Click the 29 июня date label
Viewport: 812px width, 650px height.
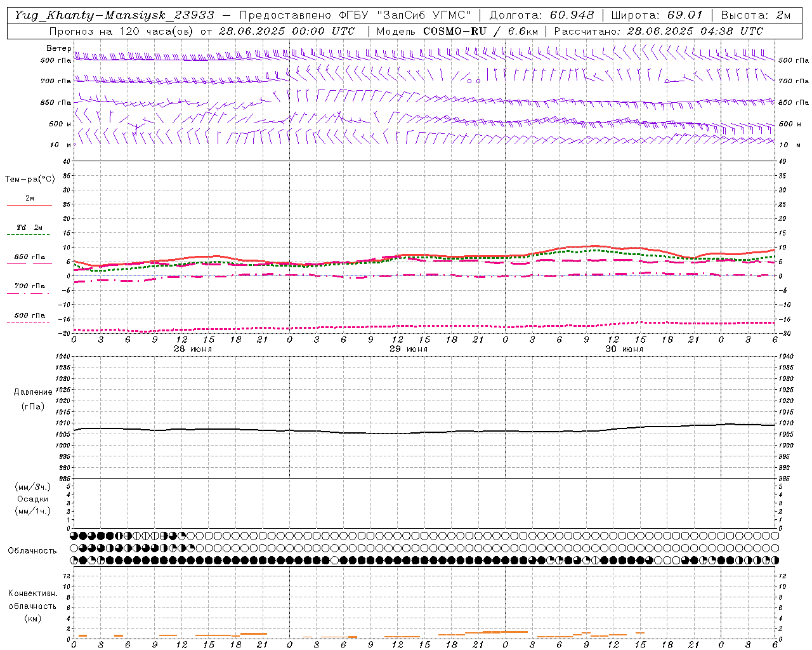pos(409,349)
